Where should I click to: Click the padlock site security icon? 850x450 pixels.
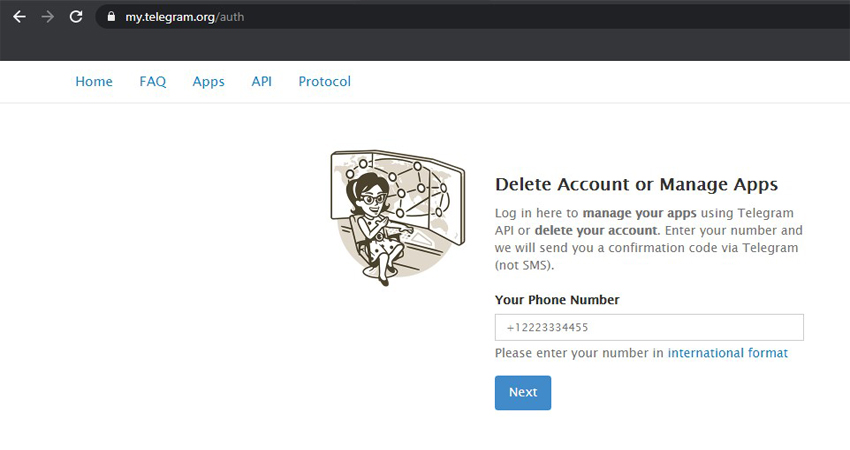coord(110,17)
